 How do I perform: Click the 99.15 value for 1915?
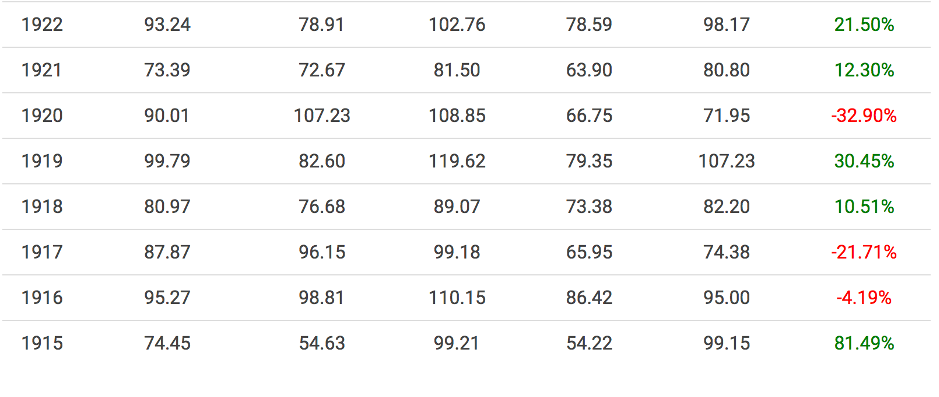pos(726,343)
